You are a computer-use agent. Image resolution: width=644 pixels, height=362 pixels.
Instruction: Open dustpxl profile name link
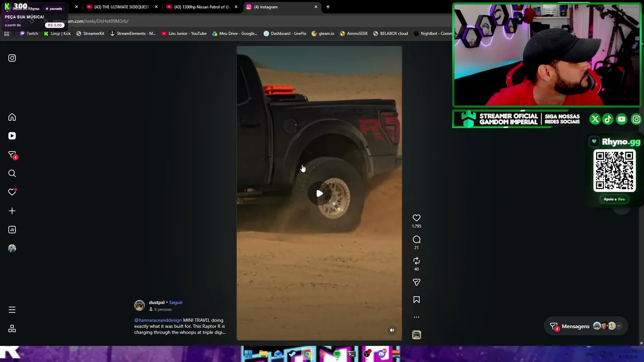pos(156,303)
